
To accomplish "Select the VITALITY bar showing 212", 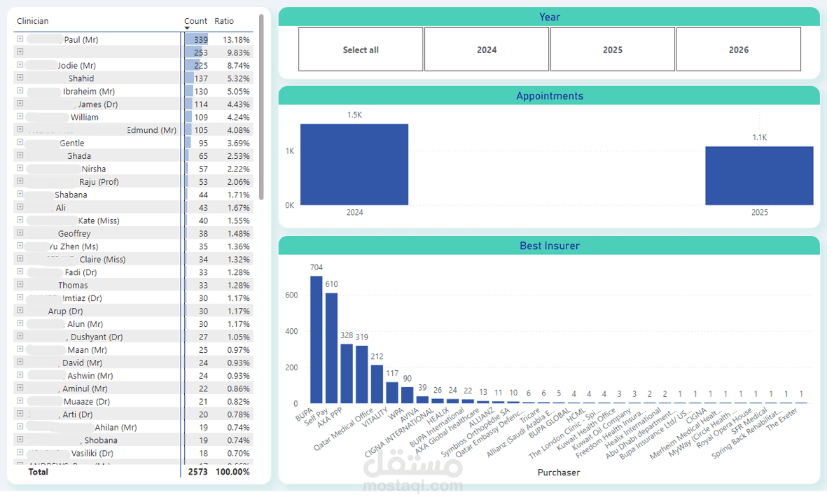I will [x=377, y=384].
